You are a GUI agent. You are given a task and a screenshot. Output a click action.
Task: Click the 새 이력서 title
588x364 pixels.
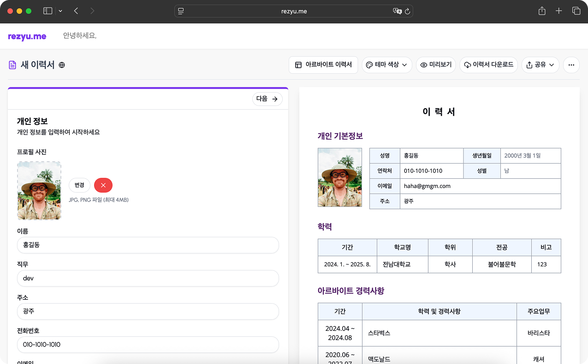[x=37, y=65]
